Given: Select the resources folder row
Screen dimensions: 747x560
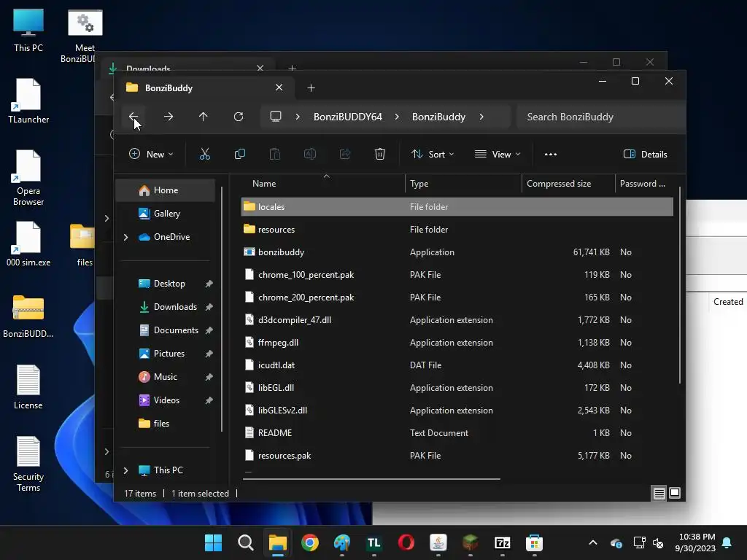Looking at the screenshot, I should (x=457, y=230).
